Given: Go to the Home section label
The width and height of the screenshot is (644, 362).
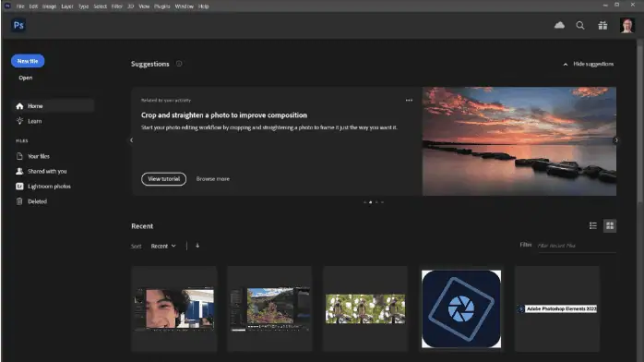Looking at the screenshot, I should (x=35, y=106).
